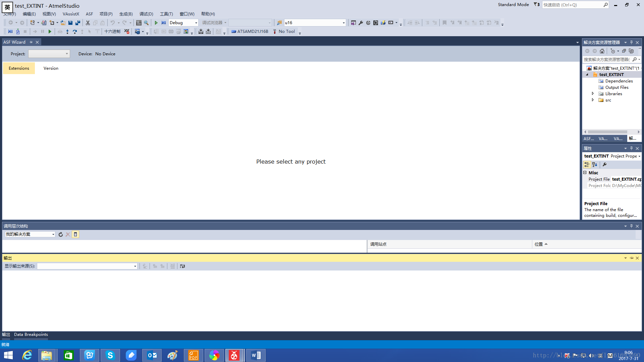Click refresh icon in Call Hierarchy panel

(x=61, y=235)
